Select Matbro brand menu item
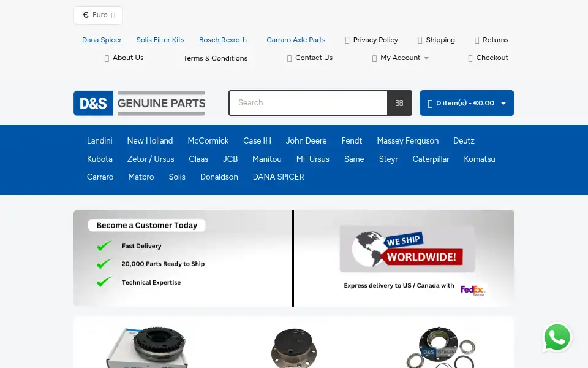This screenshot has height=368, width=588. point(141,177)
